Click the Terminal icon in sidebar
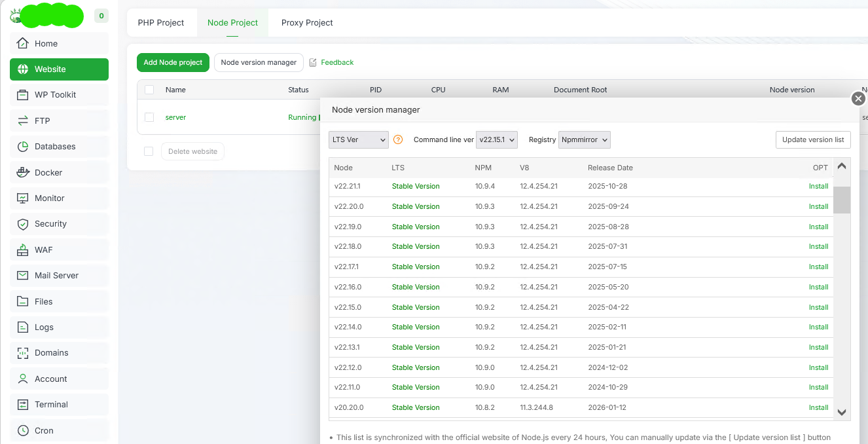The image size is (868, 444). (x=23, y=405)
